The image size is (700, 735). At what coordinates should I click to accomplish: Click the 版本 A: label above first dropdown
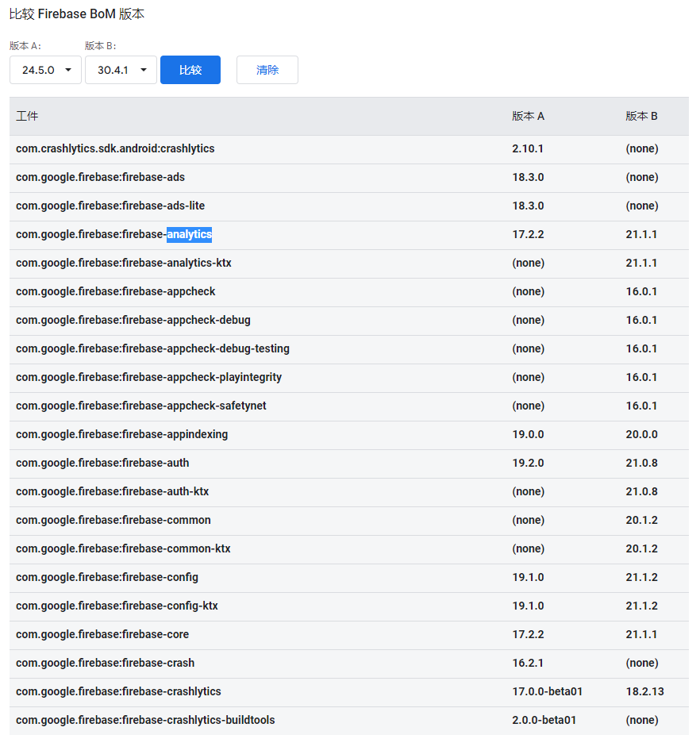coord(25,46)
